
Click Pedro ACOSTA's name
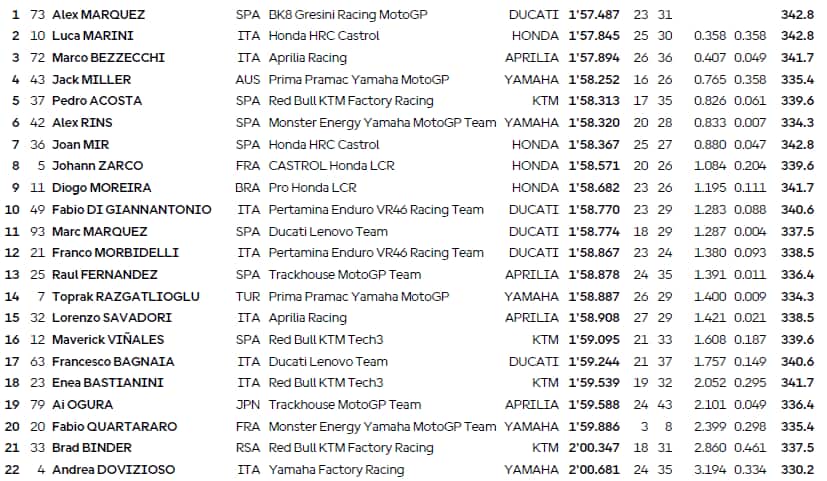click(96, 100)
